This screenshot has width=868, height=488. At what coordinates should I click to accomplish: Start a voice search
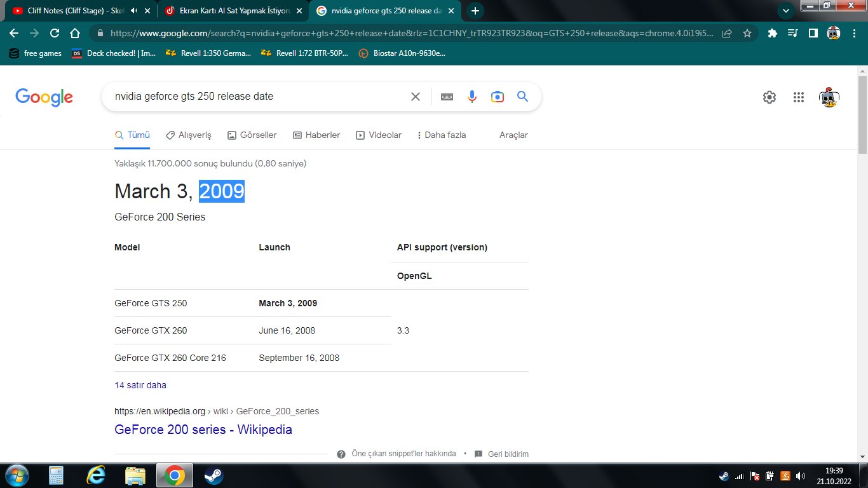[471, 97]
